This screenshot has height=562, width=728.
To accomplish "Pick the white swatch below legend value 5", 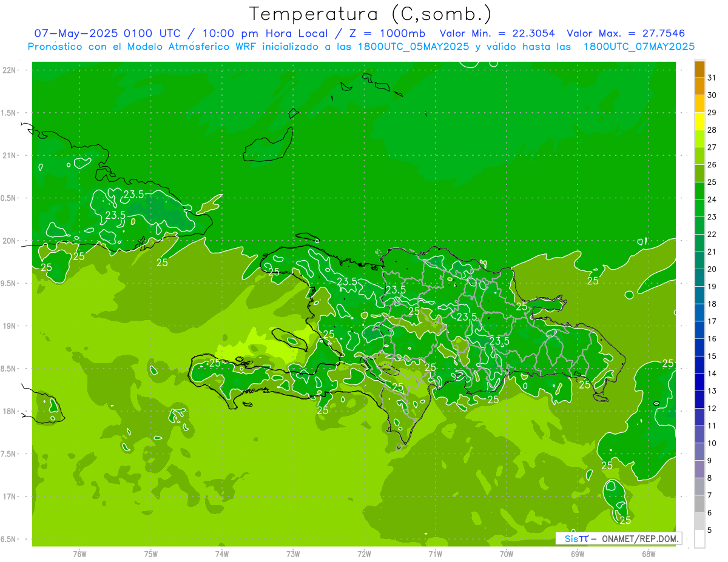I will point(699,539).
